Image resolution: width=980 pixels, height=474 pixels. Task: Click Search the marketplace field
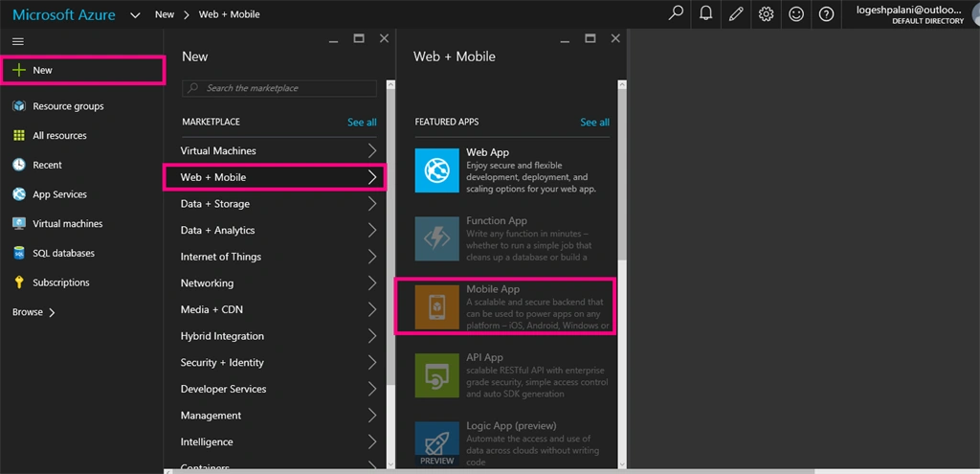point(279,88)
